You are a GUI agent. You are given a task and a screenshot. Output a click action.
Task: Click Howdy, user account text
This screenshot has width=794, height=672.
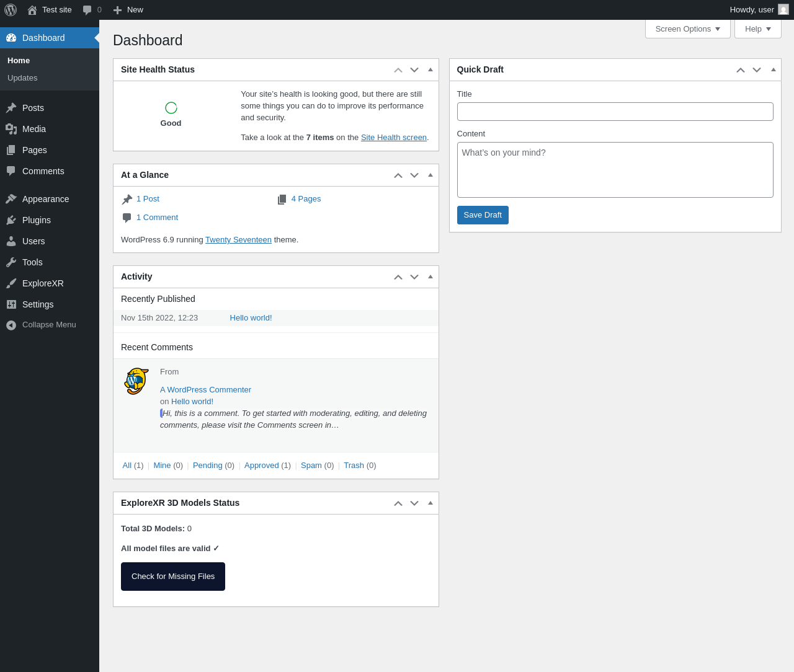coord(752,10)
